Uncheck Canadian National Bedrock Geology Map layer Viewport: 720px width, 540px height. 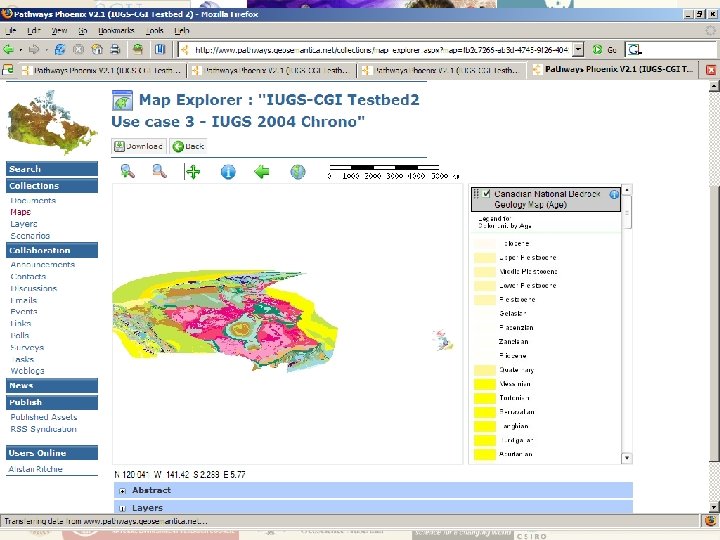click(x=486, y=194)
